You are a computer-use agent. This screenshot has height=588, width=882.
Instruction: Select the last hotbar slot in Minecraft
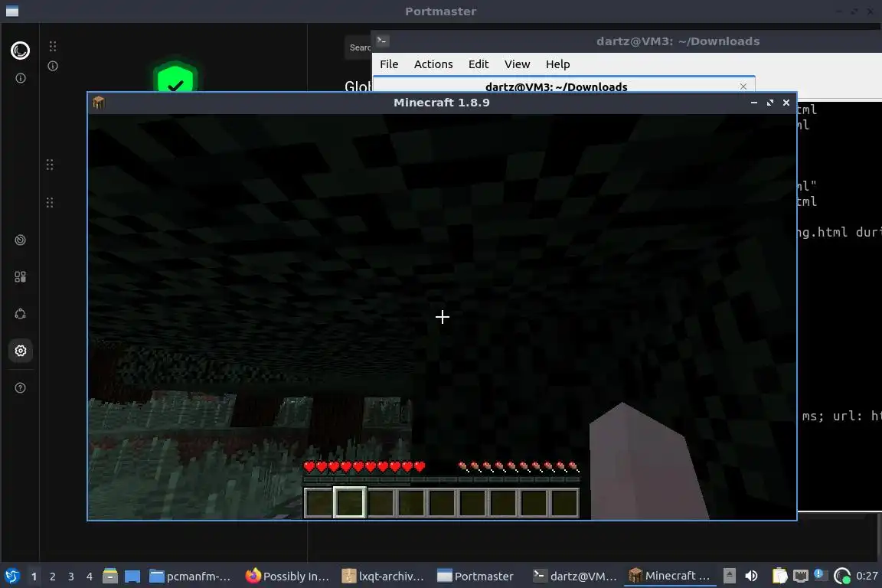[563, 502]
